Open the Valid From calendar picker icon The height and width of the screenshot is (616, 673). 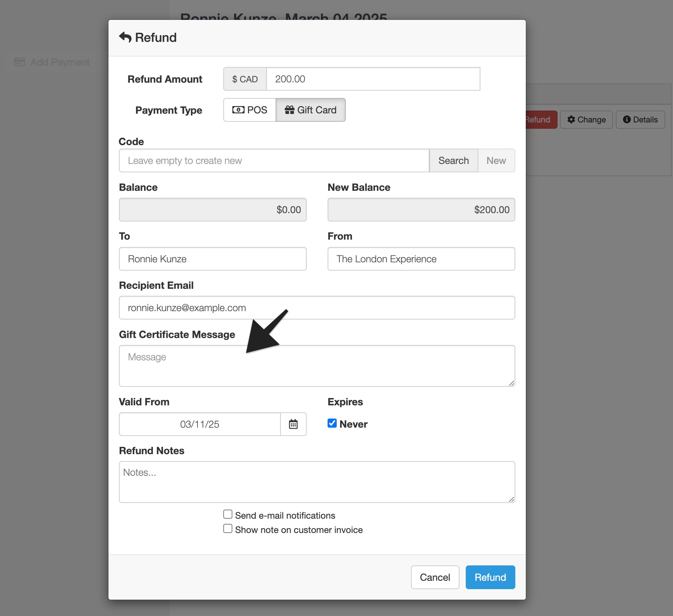293,424
